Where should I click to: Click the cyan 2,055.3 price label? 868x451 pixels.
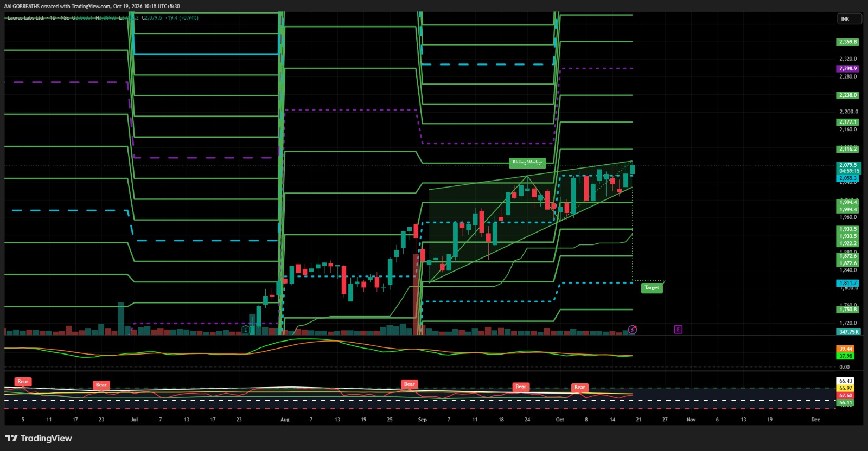pos(848,178)
